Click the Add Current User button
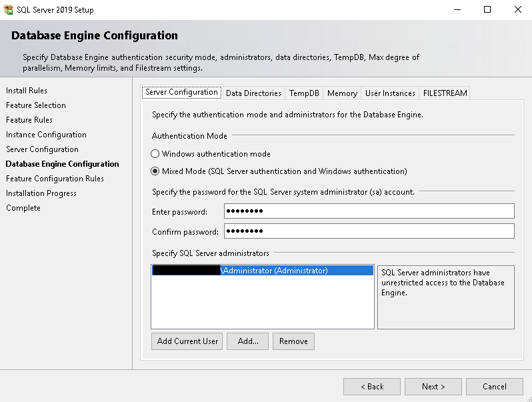The image size is (532, 402). pyautogui.click(x=187, y=341)
